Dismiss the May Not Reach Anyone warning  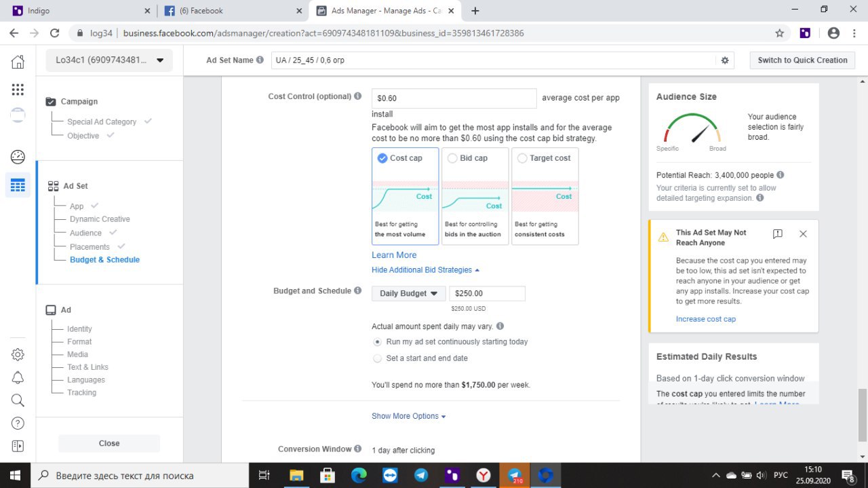(x=803, y=233)
